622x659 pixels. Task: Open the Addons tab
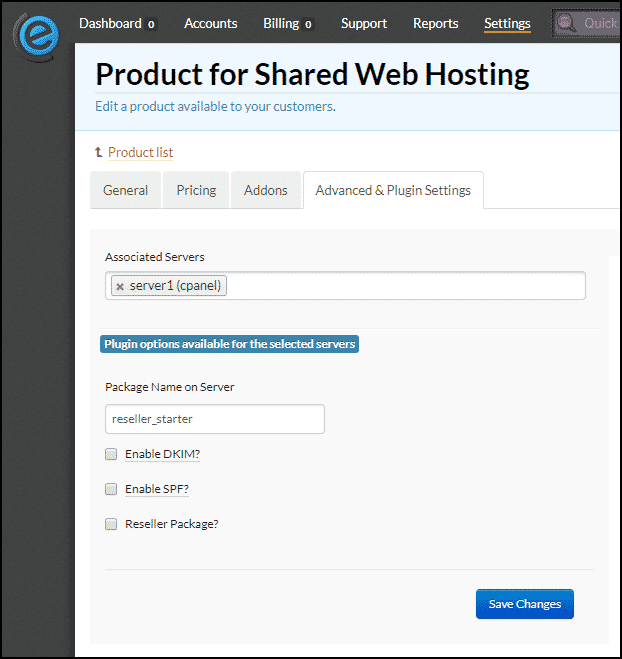(x=266, y=190)
